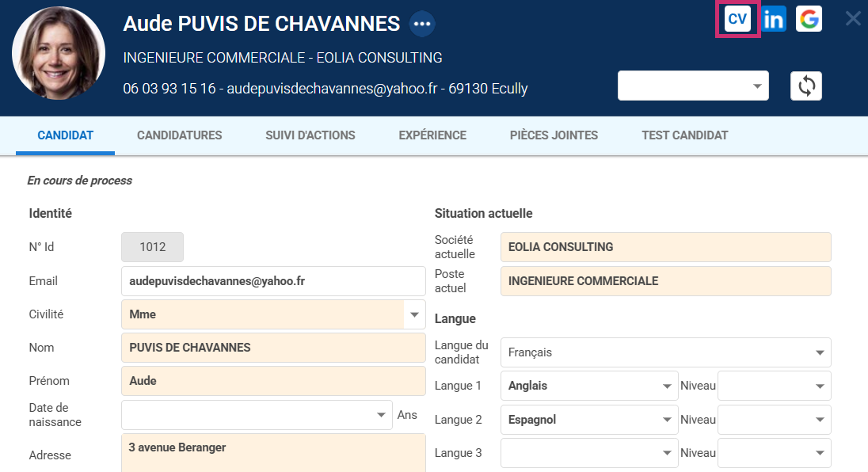
Task: Switch to the Candidatures tab
Action: point(179,135)
